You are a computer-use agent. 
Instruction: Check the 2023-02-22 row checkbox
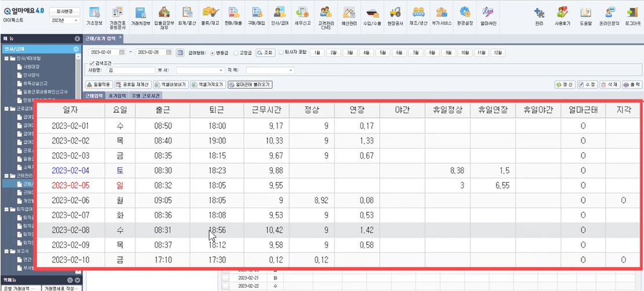225,286
